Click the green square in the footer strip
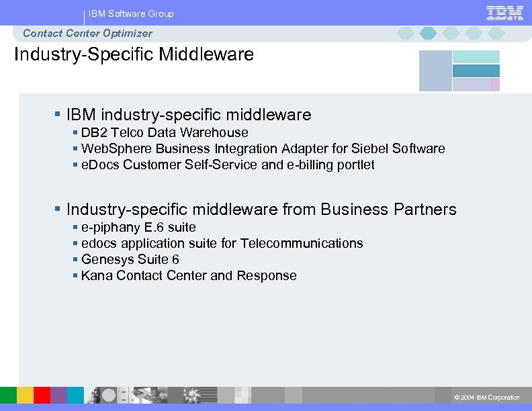 pyautogui.click(x=9, y=395)
